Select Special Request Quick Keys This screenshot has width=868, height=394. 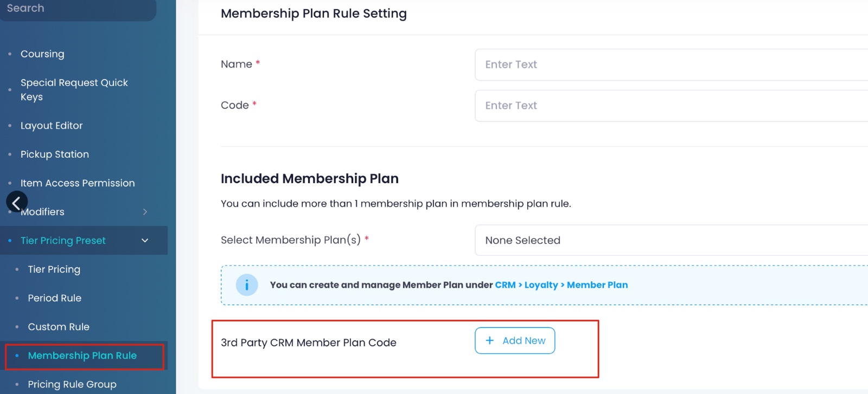point(74,89)
